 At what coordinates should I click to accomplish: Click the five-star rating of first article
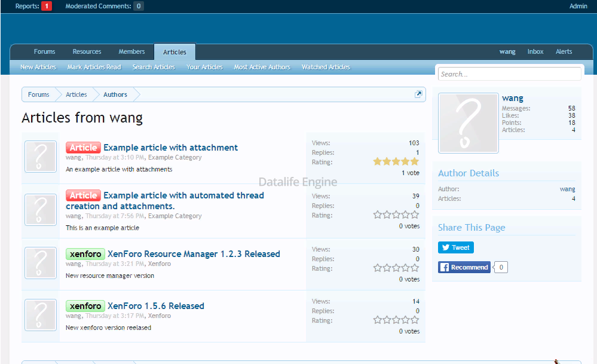(x=396, y=162)
